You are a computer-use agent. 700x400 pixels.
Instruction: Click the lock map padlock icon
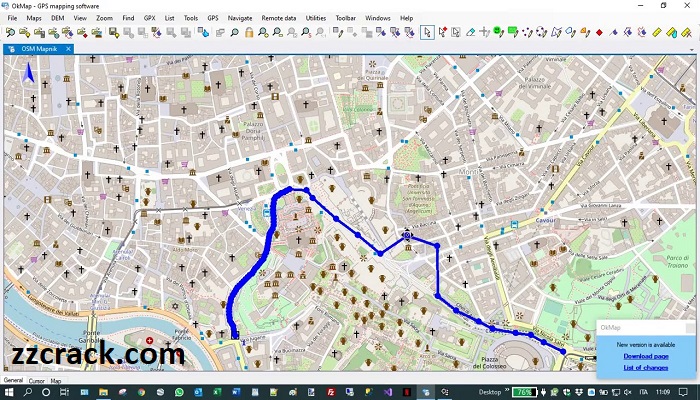tap(249, 32)
